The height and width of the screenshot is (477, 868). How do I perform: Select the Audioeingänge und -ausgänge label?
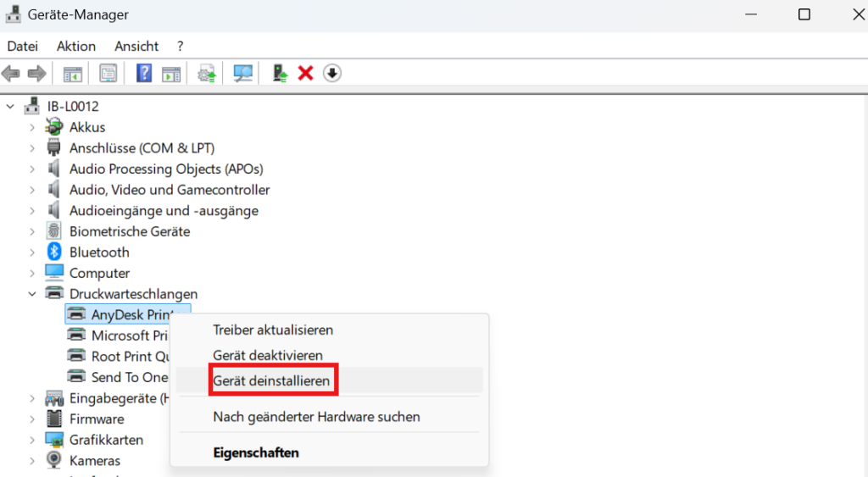point(164,211)
